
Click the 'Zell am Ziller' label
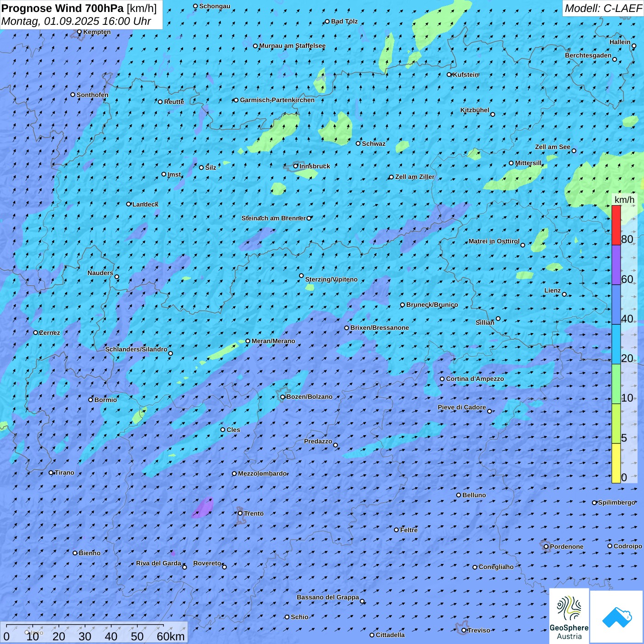click(415, 177)
